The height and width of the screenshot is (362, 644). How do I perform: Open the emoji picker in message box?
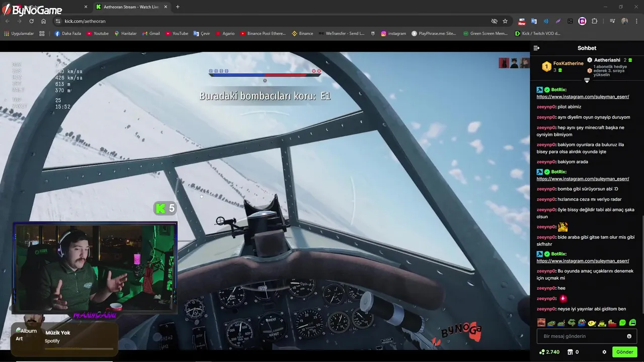[x=629, y=336]
